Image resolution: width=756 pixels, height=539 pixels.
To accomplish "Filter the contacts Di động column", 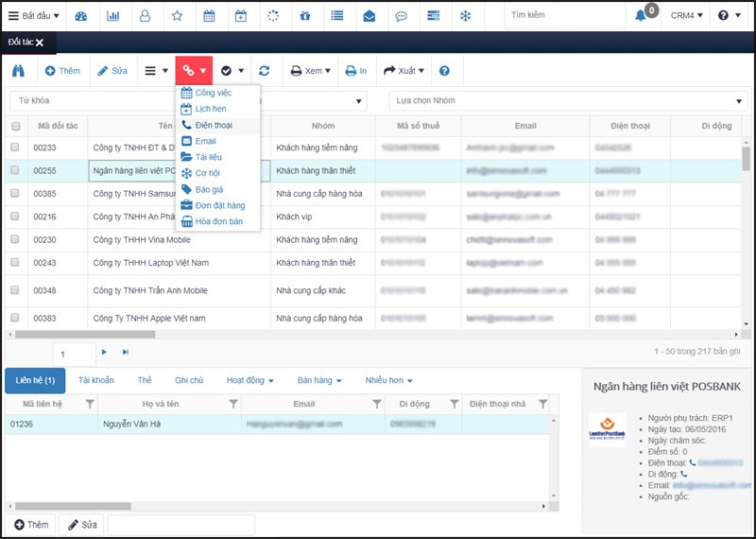I will tap(455, 404).
